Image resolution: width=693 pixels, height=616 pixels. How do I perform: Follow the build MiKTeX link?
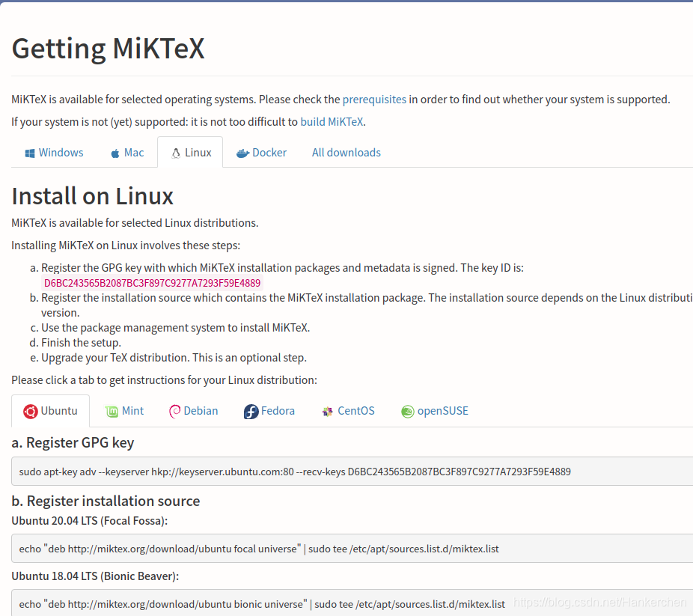[332, 121]
